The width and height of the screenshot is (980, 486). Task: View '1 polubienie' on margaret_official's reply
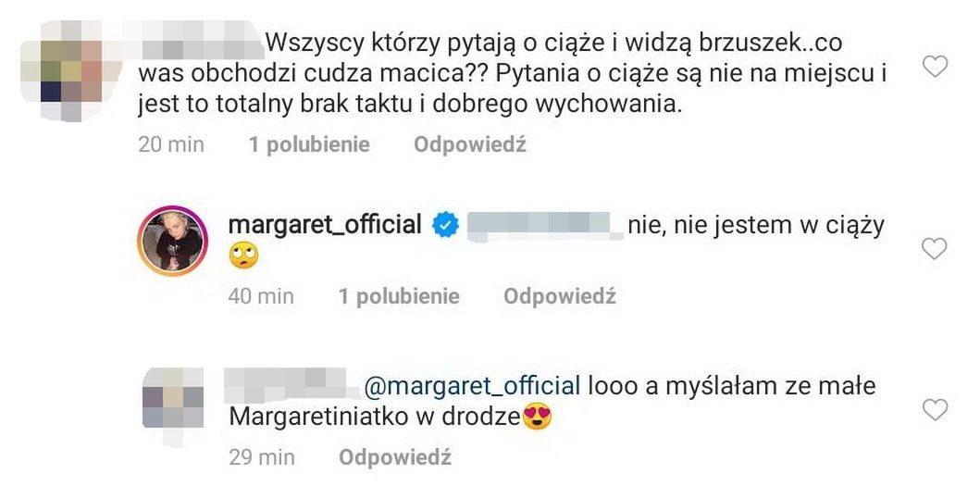(400, 296)
